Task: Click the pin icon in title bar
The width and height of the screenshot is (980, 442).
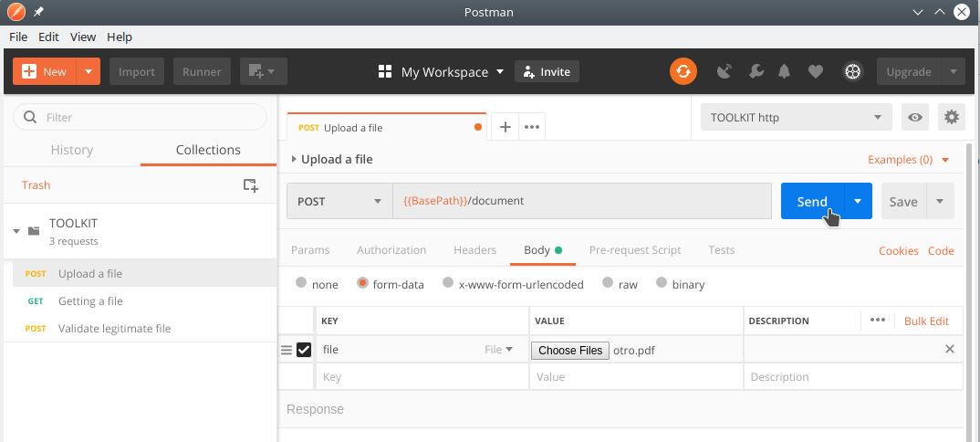Action: pos(38,12)
